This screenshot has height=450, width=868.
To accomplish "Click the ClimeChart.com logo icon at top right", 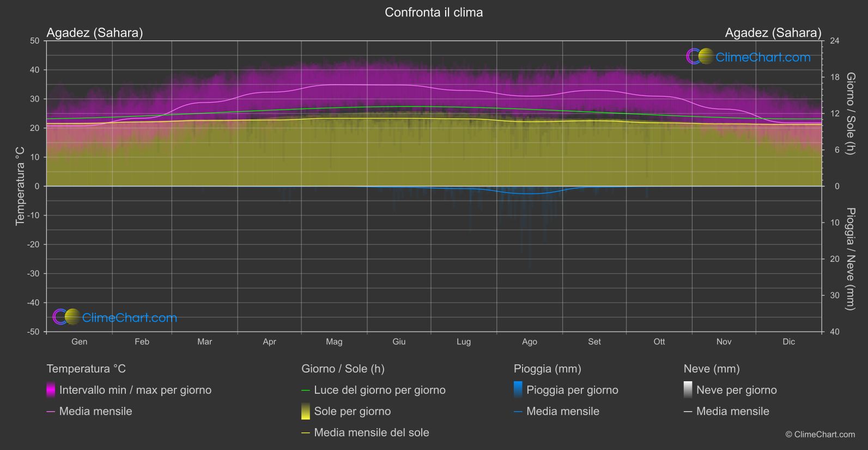I will point(700,56).
